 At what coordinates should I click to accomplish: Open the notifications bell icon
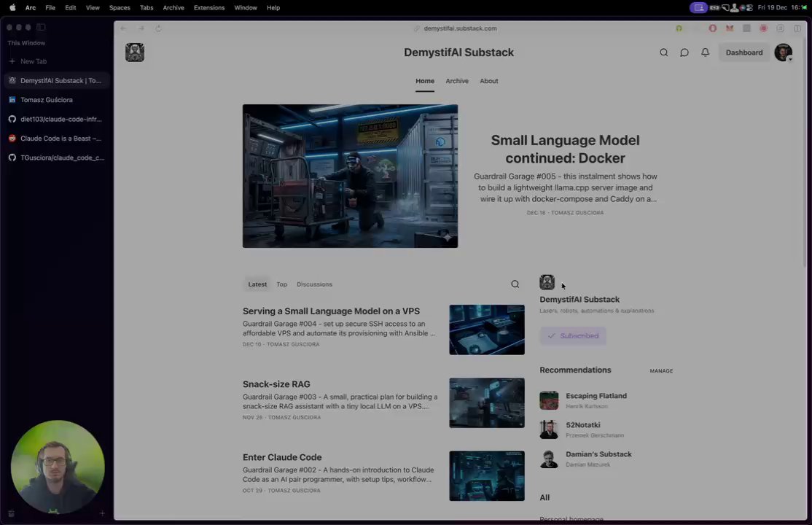coord(705,52)
